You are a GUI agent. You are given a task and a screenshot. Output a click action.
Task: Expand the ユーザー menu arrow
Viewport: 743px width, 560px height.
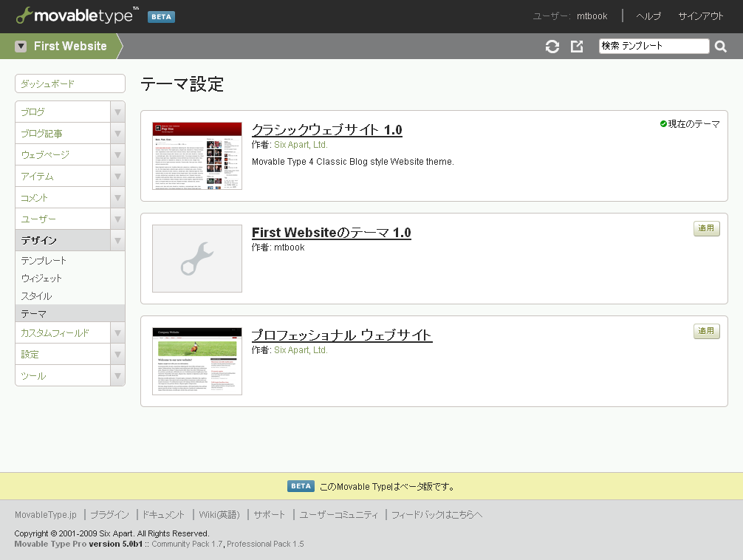coord(117,219)
